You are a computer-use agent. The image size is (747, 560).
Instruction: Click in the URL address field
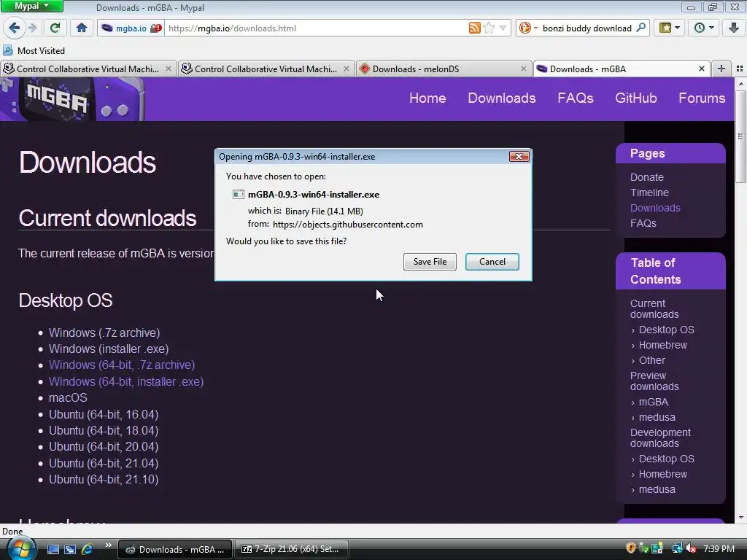coord(315,28)
